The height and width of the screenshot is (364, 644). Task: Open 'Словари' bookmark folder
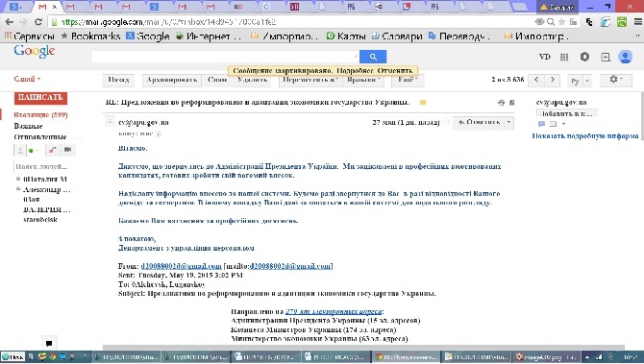[x=397, y=36]
